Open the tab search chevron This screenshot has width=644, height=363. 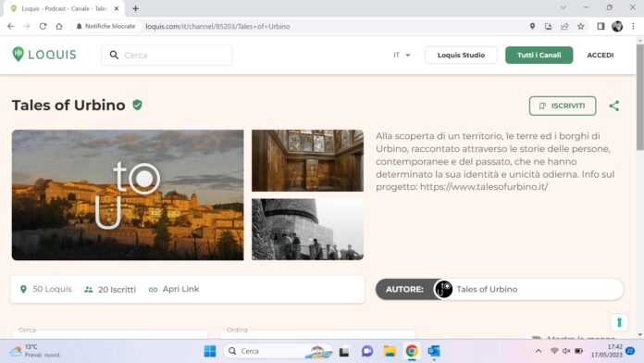563,7
